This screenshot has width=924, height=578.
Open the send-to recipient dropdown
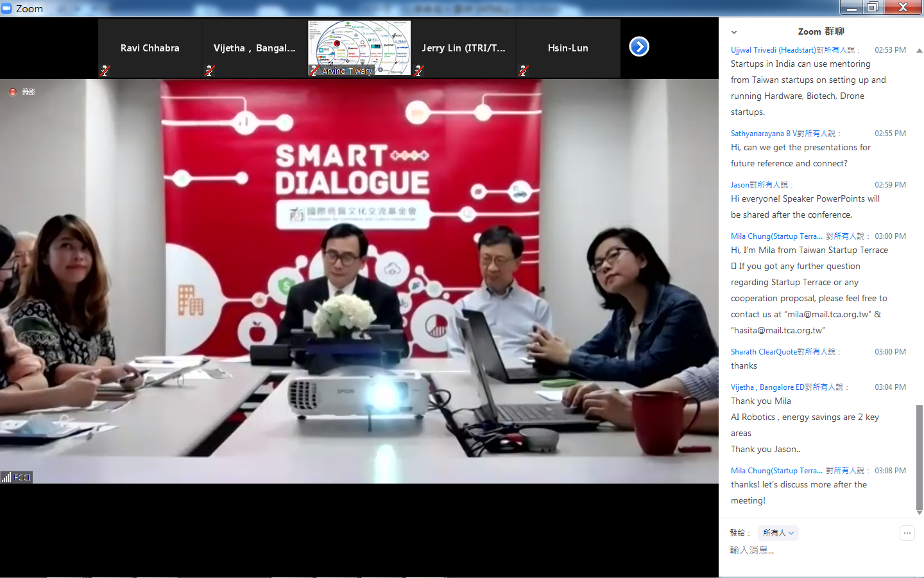click(x=778, y=533)
